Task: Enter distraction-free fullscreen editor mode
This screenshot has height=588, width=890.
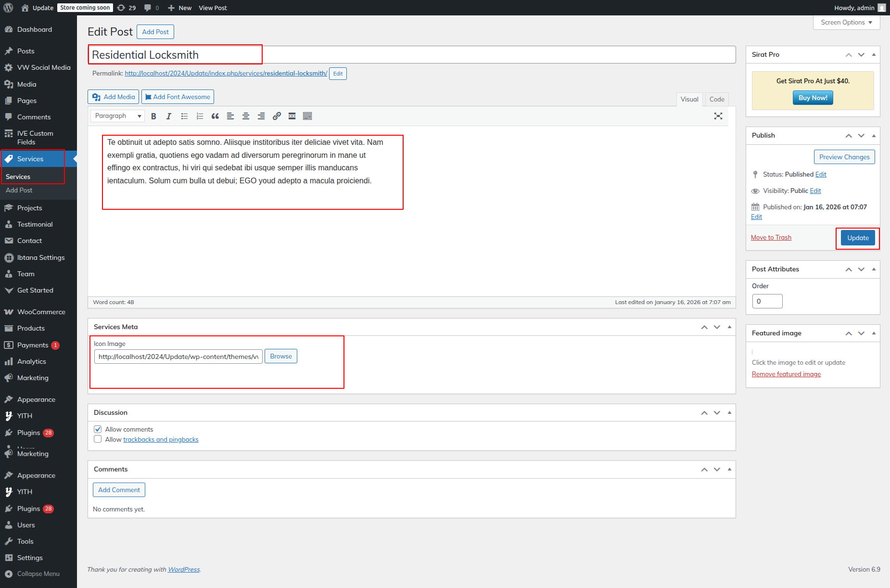Action: [718, 116]
